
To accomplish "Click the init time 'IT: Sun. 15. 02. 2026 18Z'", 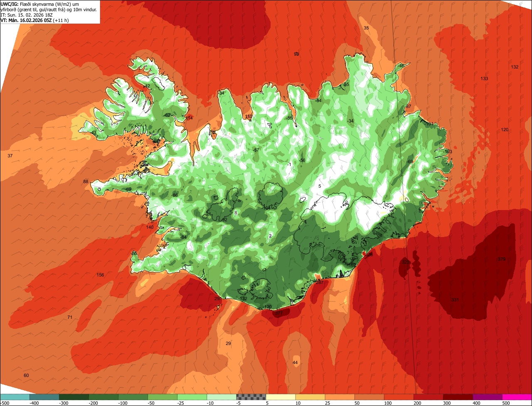I will [x=27, y=15].
